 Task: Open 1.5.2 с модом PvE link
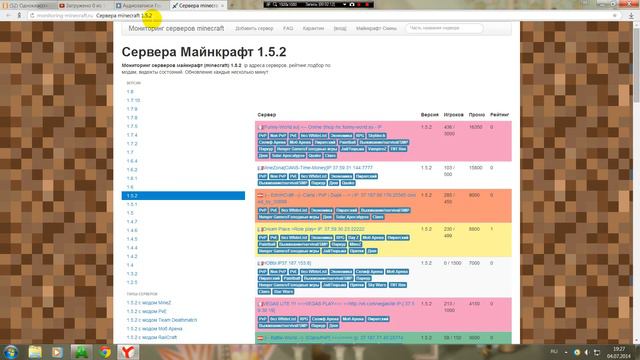147,311
